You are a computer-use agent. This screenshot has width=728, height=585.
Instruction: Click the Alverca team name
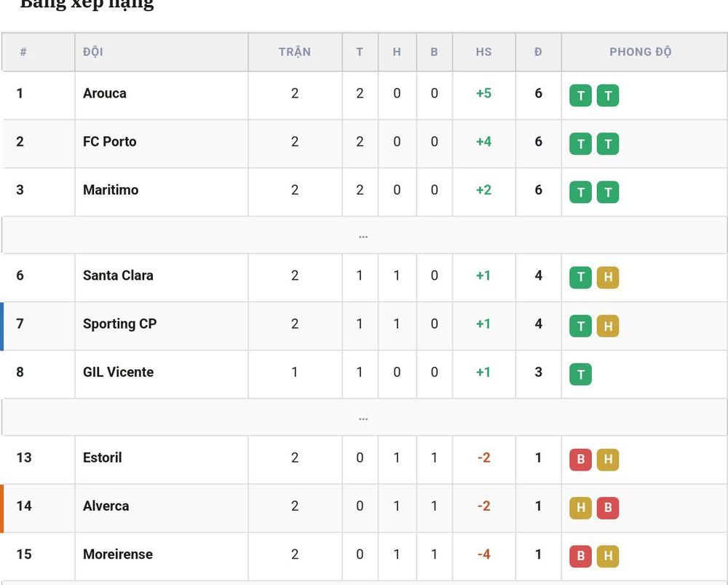click(106, 506)
